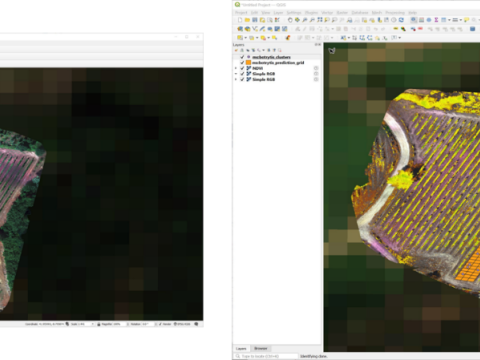Viewport: 480px width, 360px height.
Task: Switch to the Browser tab
Action: tap(261, 348)
